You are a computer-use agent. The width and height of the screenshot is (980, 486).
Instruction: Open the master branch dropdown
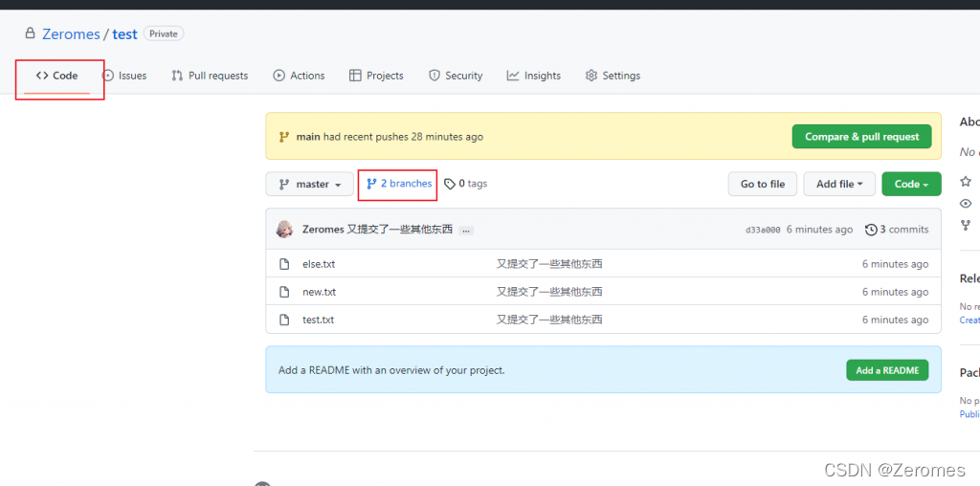309,185
